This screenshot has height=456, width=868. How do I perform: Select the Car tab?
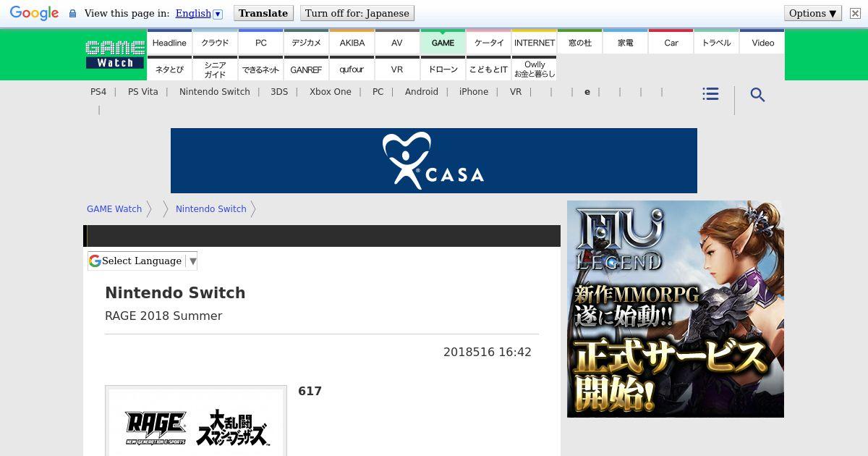tap(671, 43)
